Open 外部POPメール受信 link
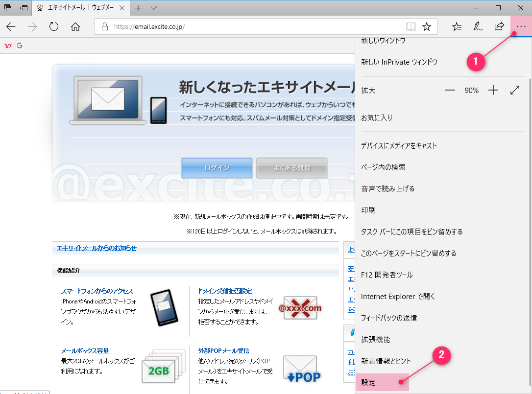The width and height of the screenshot is (532, 394). [223, 350]
